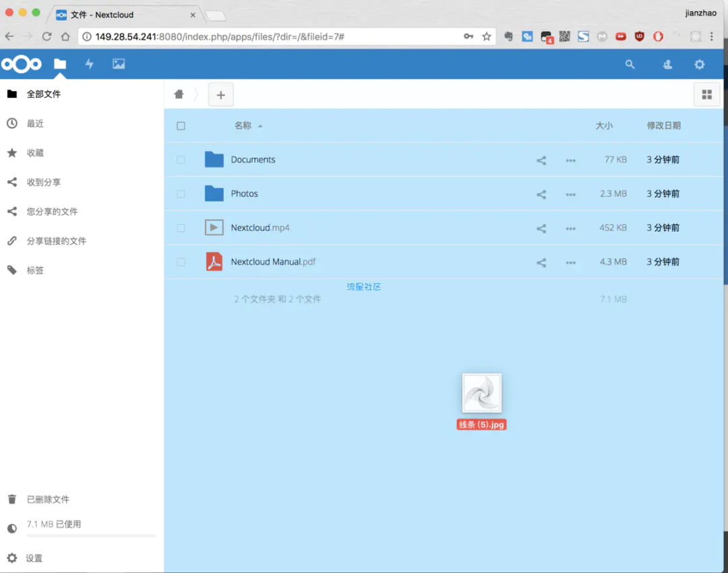
Task: Open more actions for Photos
Action: (x=571, y=195)
